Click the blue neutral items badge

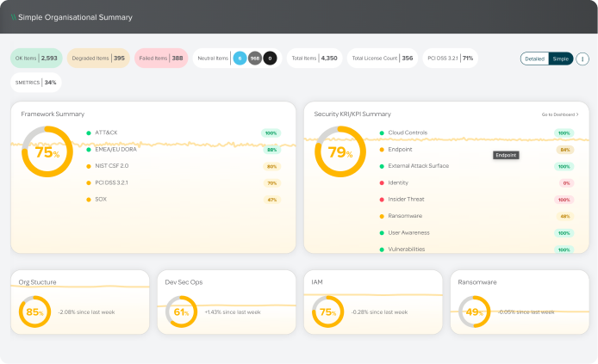click(x=240, y=59)
